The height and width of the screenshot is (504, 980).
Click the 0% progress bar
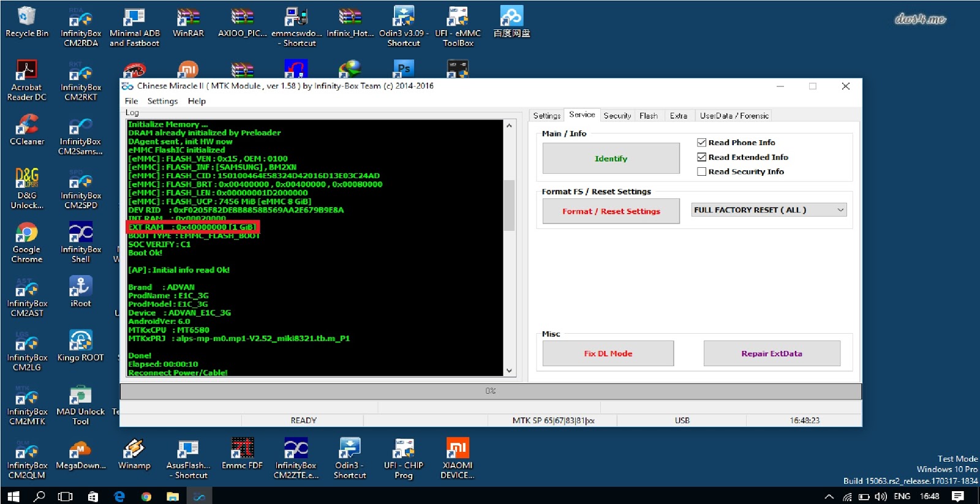pos(491,391)
